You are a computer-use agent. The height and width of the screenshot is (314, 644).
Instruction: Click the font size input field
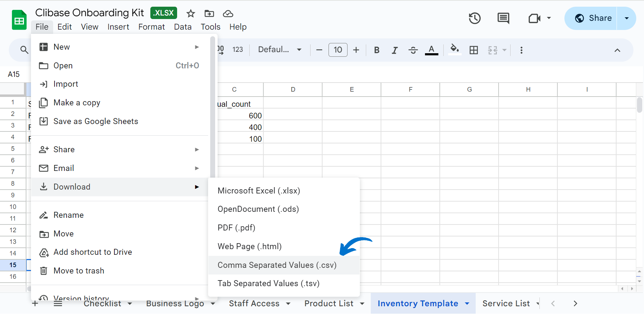[x=338, y=50]
